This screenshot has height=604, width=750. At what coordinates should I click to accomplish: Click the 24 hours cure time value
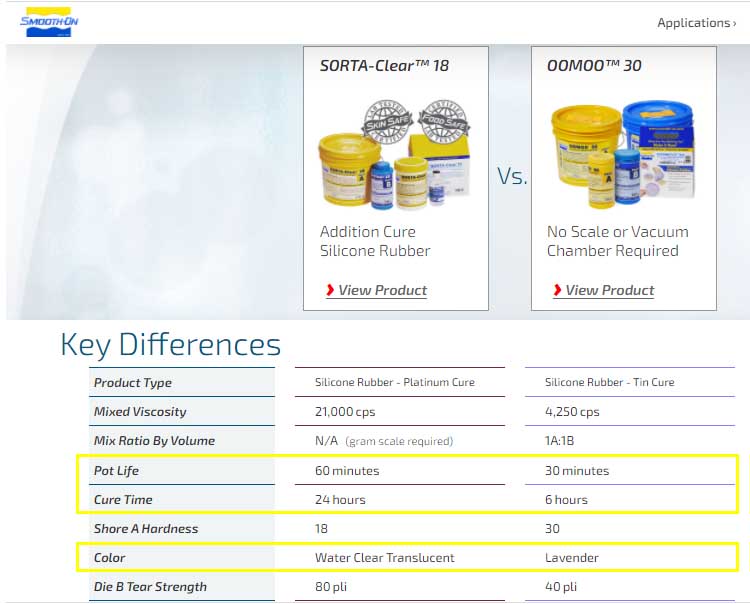tap(340, 500)
